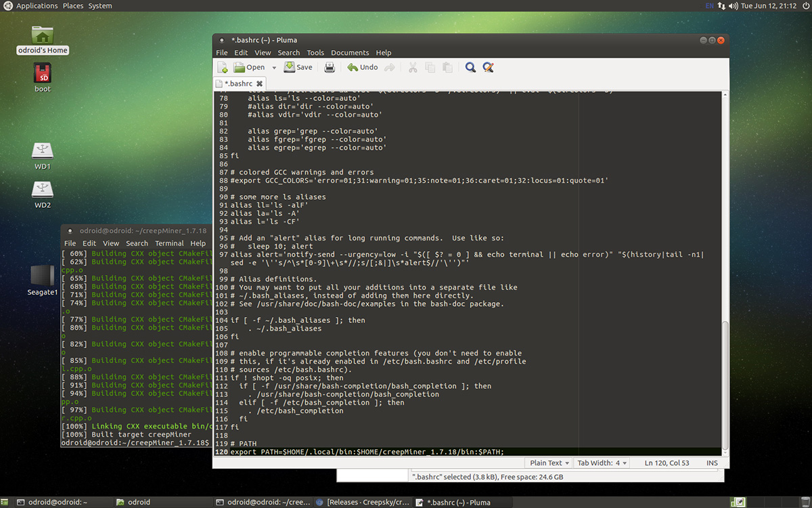Click the Redo arrow icon

(x=390, y=67)
